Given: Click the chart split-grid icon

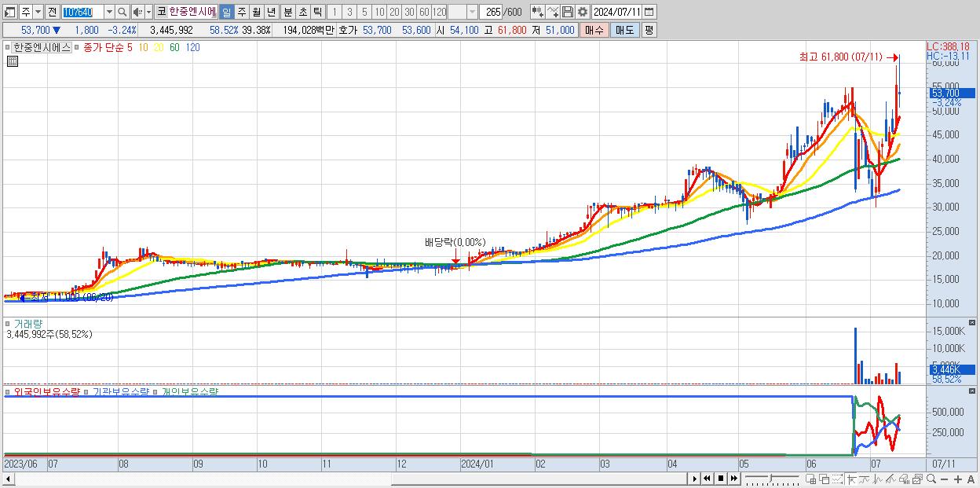Looking at the screenshot, I should point(811,479).
